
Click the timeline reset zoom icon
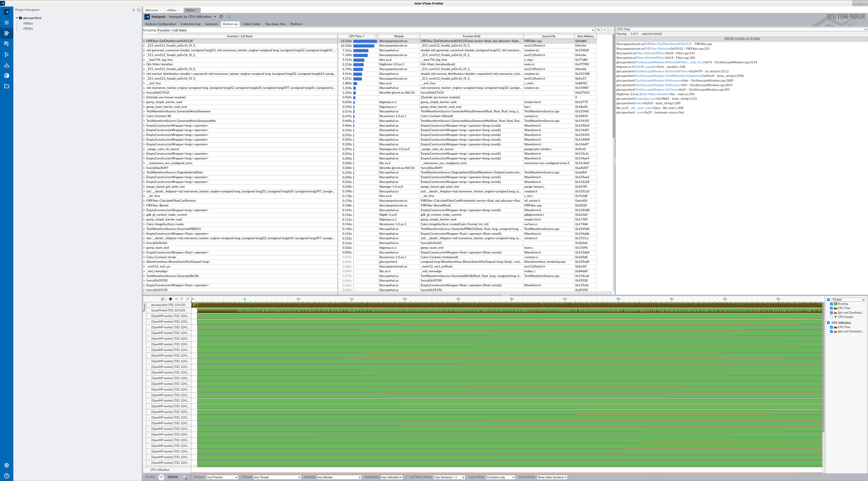(x=188, y=299)
